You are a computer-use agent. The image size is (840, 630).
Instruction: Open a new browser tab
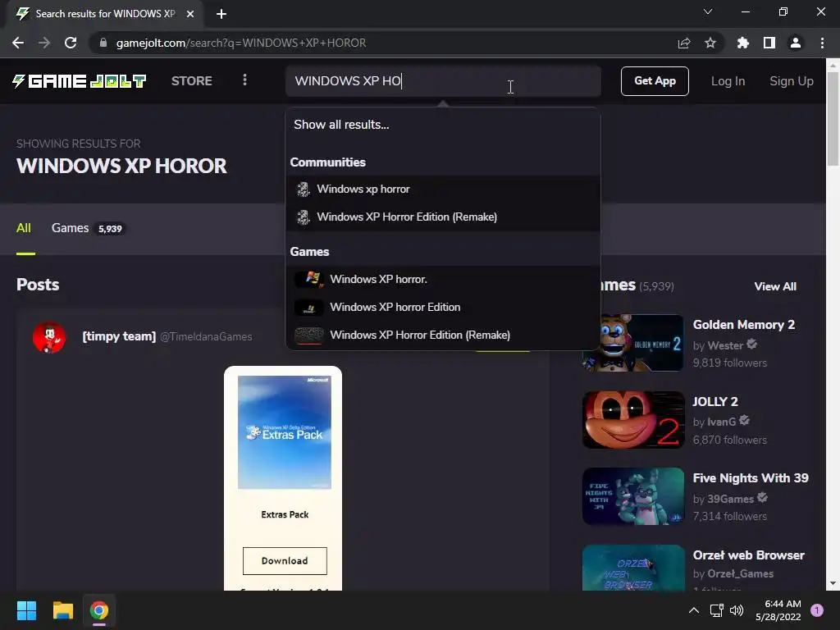(221, 14)
